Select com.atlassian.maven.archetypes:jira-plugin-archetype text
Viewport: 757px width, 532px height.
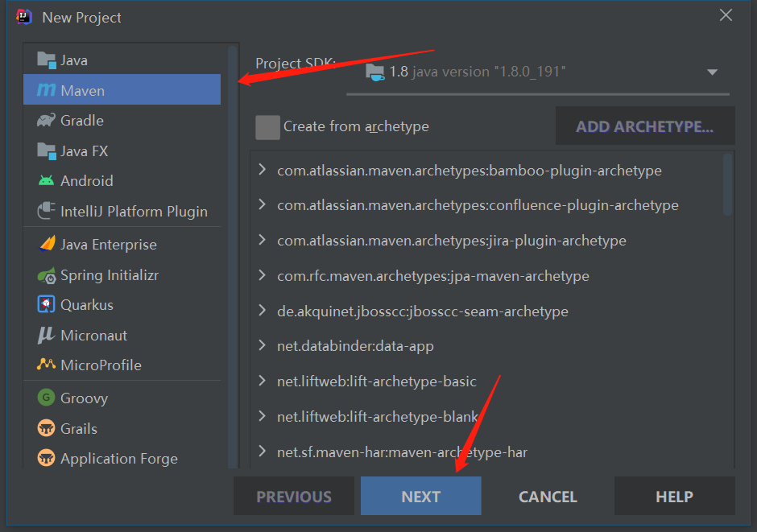click(x=452, y=241)
